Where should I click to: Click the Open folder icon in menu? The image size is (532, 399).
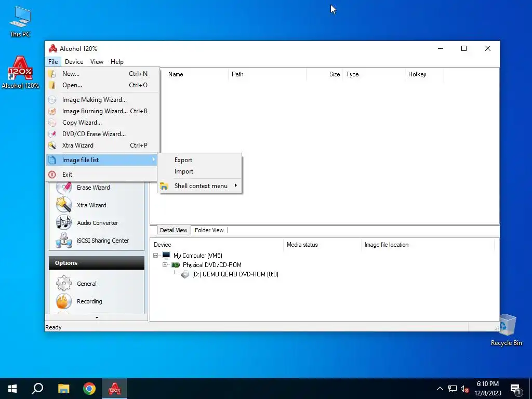52,85
